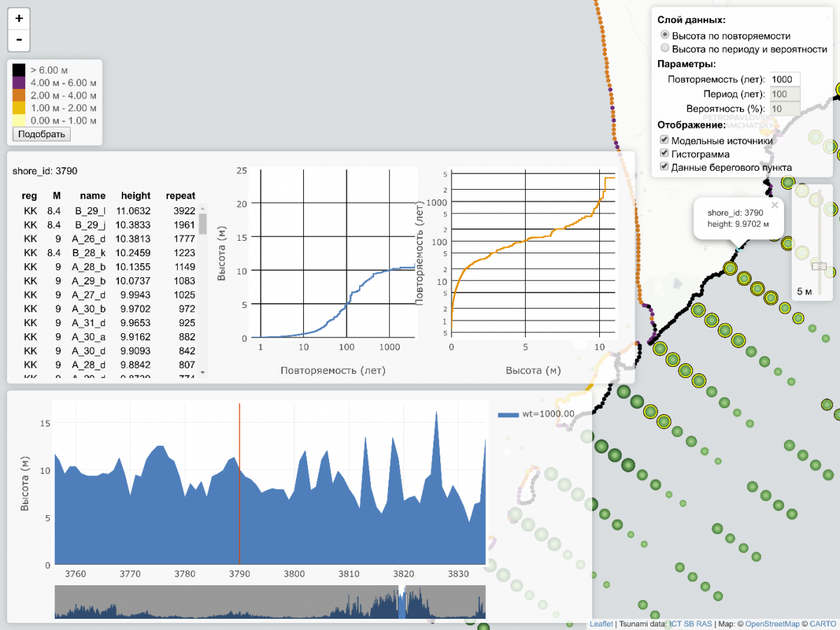Select 'Высота по периоду и вероятности' radio option

click(665, 49)
